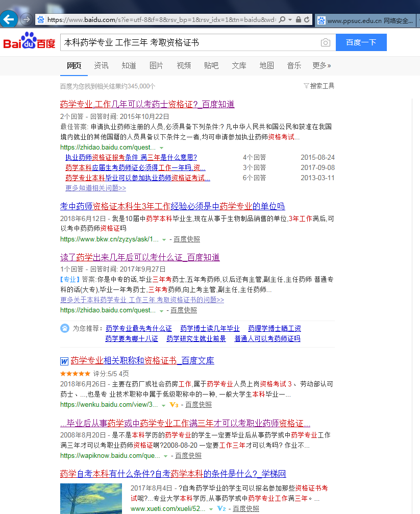Click the thumbnail image of 学梯网 result

(x=91, y=499)
